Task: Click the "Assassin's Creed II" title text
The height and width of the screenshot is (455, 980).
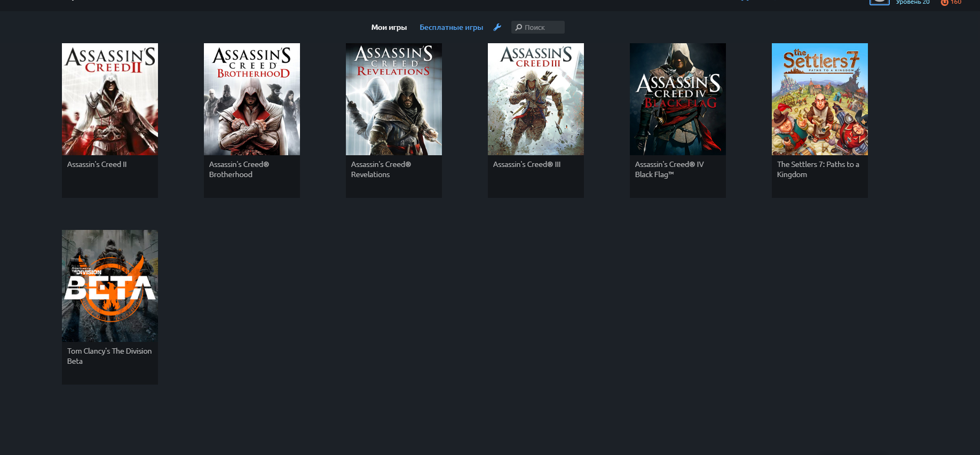Action: pyautogui.click(x=97, y=164)
